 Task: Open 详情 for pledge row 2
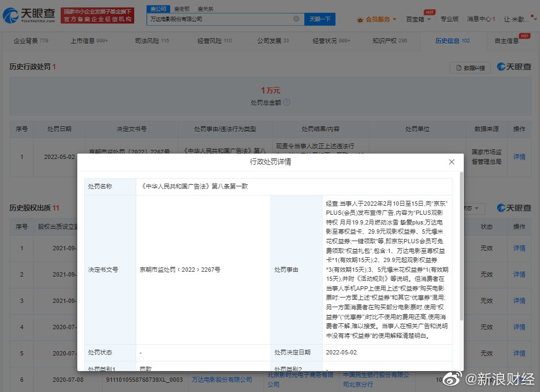click(519, 274)
